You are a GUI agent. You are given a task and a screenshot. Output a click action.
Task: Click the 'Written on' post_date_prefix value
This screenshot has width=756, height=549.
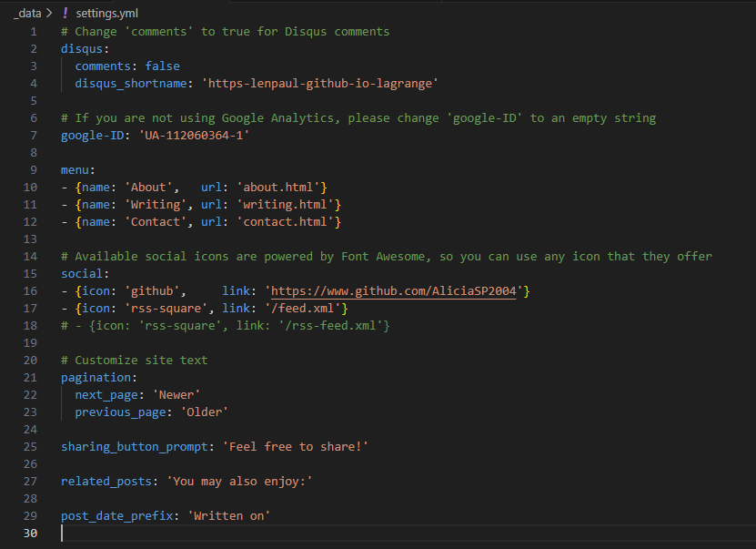click(x=229, y=516)
